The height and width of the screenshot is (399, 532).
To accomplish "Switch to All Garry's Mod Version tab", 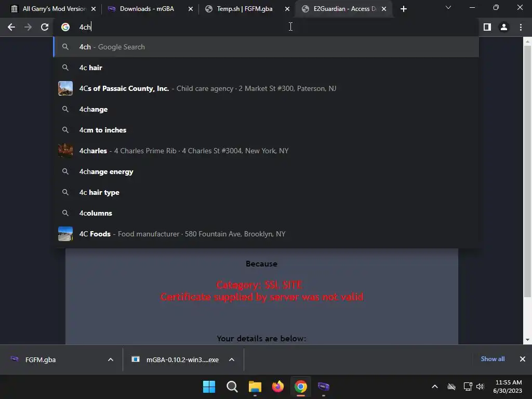I will click(x=52, y=9).
